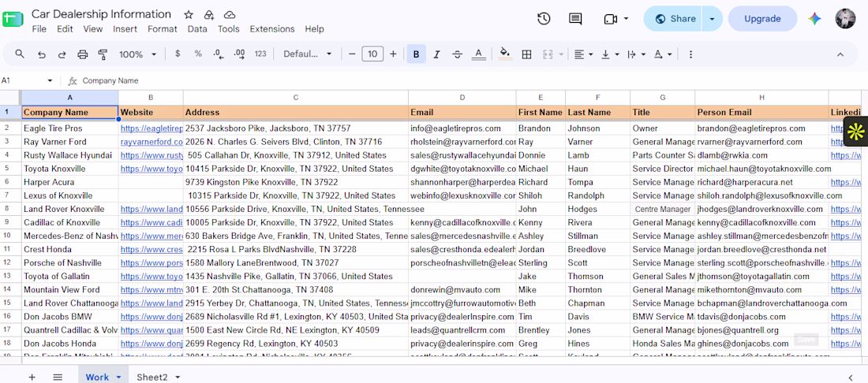Toggle bold formatting
This screenshot has height=383, width=868.
[x=417, y=54]
